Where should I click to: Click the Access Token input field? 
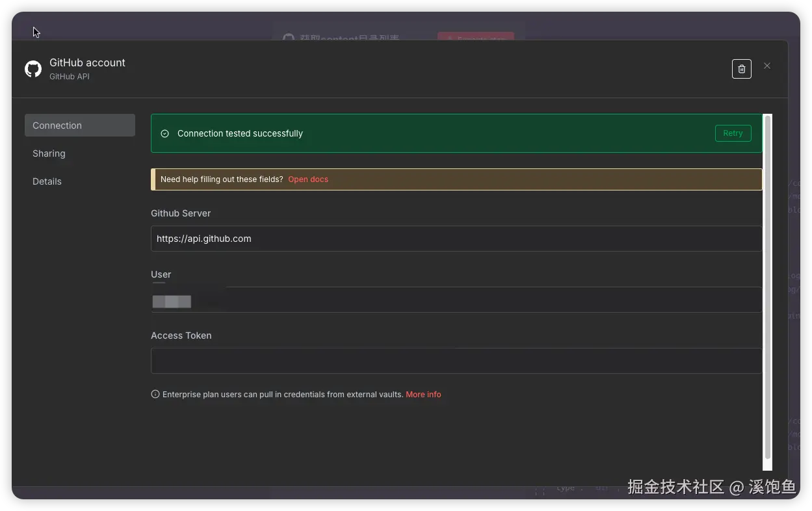click(456, 361)
